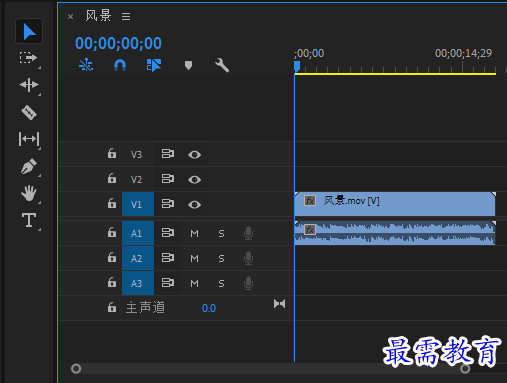507x383 pixels.
Task: Toggle V2 track targeting label
Action: [136, 180]
